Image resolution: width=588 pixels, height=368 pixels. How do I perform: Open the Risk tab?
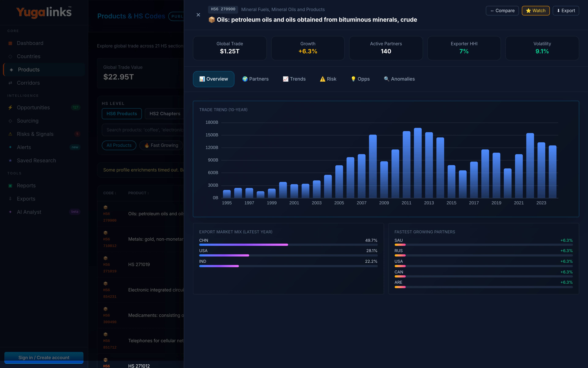pyautogui.click(x=328, y=79)
